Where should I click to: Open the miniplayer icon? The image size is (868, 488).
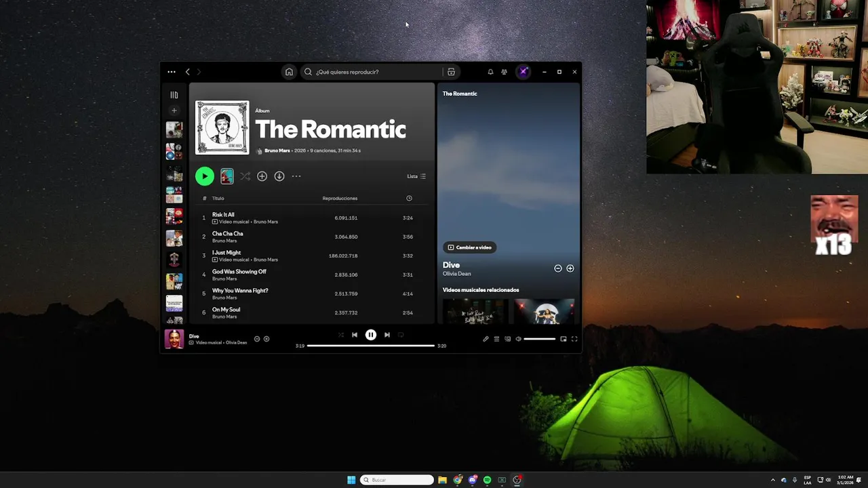tap(564, 339)
